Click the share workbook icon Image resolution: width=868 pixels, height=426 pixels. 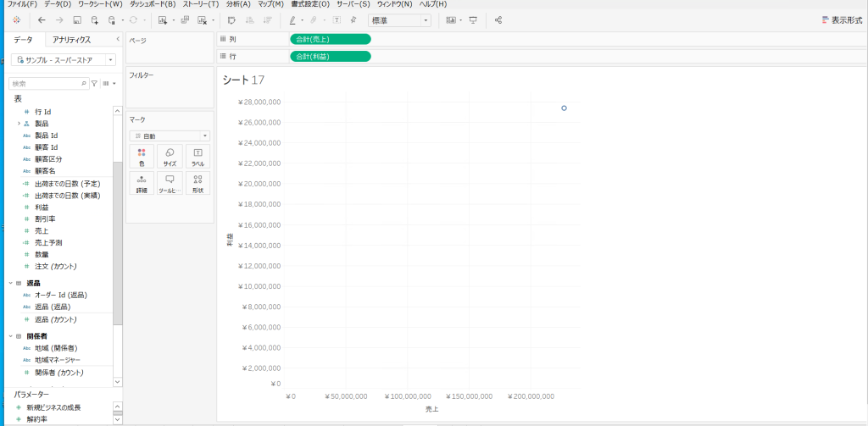pos(498,19)
